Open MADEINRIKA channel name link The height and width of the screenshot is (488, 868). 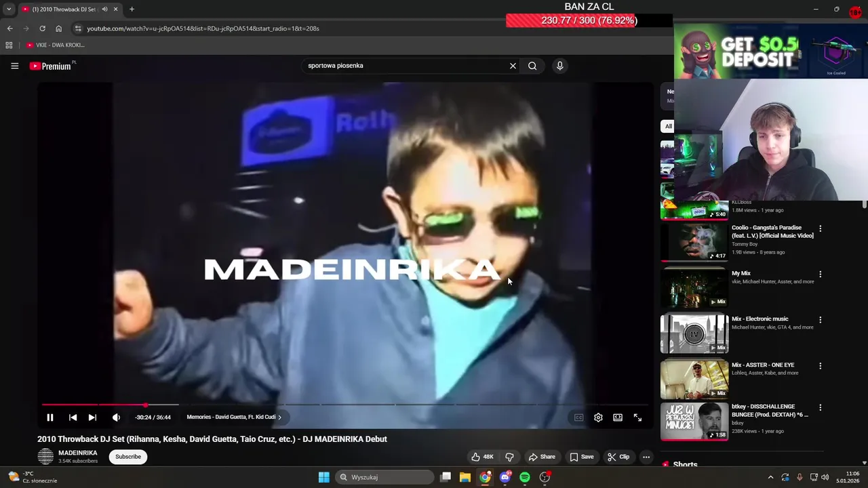tap(78, 453)
